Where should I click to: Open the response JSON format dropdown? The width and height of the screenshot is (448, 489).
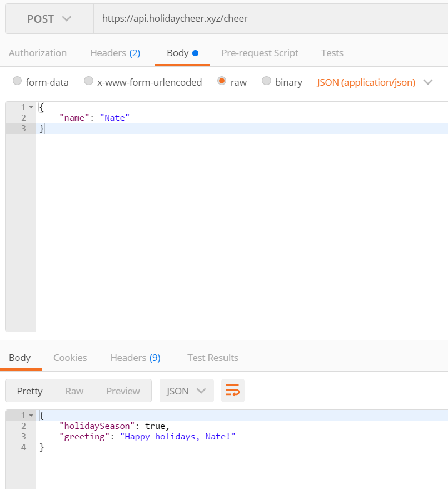(x=186, y=391)
